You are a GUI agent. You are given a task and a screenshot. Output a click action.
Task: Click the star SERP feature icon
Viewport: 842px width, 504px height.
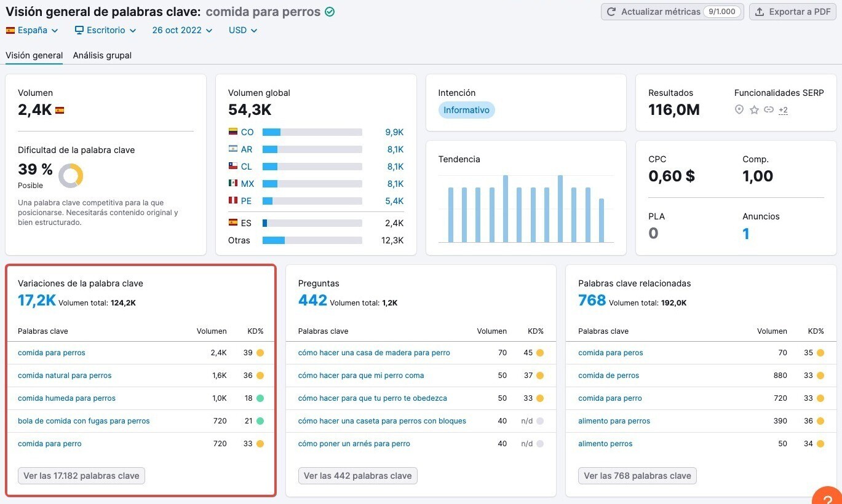[x=754, y=110]
